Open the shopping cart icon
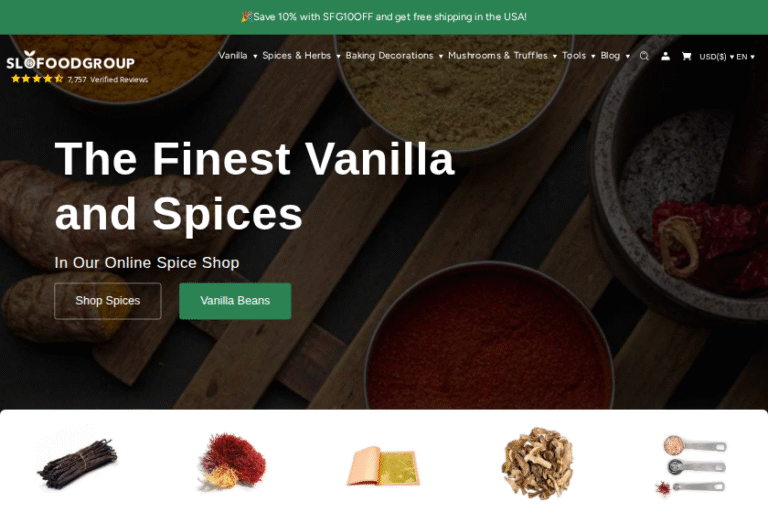Viewport: 768px width, 512px height. pyautogui.click(x=686, y=56)
